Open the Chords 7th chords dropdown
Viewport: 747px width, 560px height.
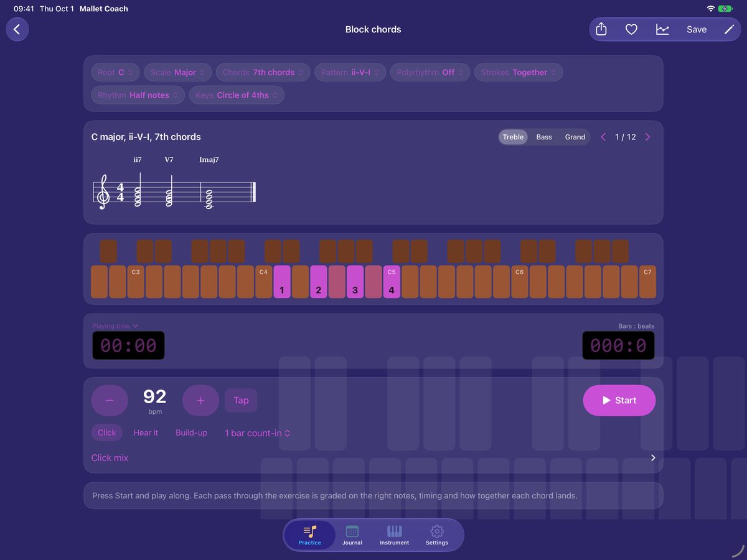click(263, 72)
